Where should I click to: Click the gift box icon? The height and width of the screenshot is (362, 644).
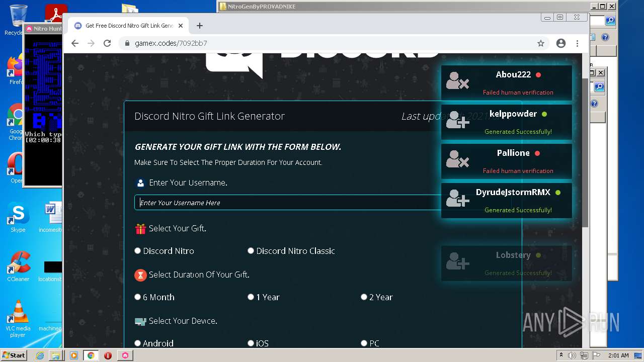140,229
